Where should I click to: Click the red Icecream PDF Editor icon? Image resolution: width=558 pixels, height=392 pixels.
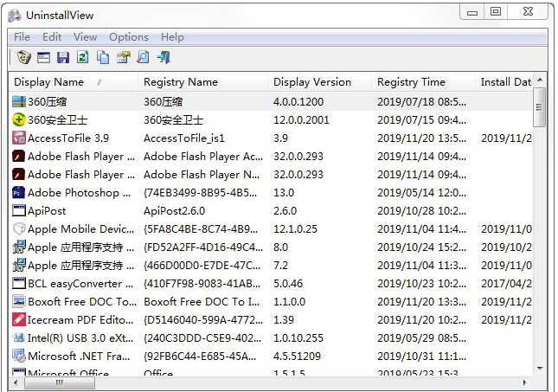click(19, 319)
